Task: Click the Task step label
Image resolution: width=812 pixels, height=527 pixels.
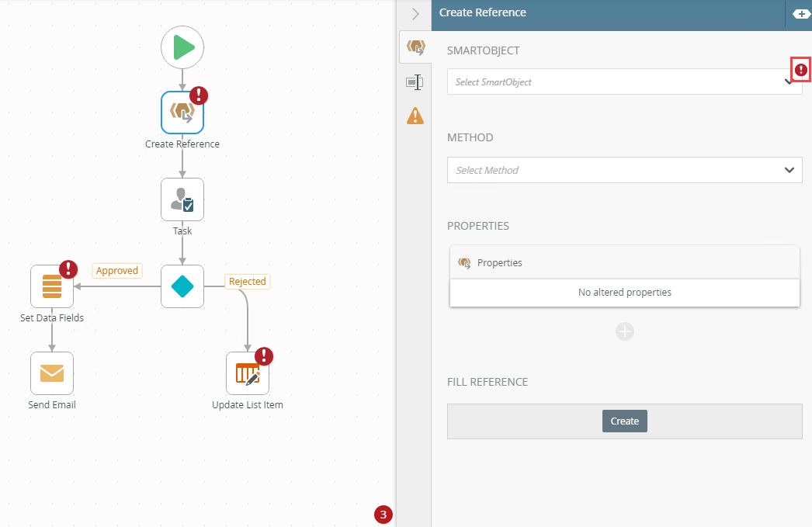Action: (x=182, y=231)
